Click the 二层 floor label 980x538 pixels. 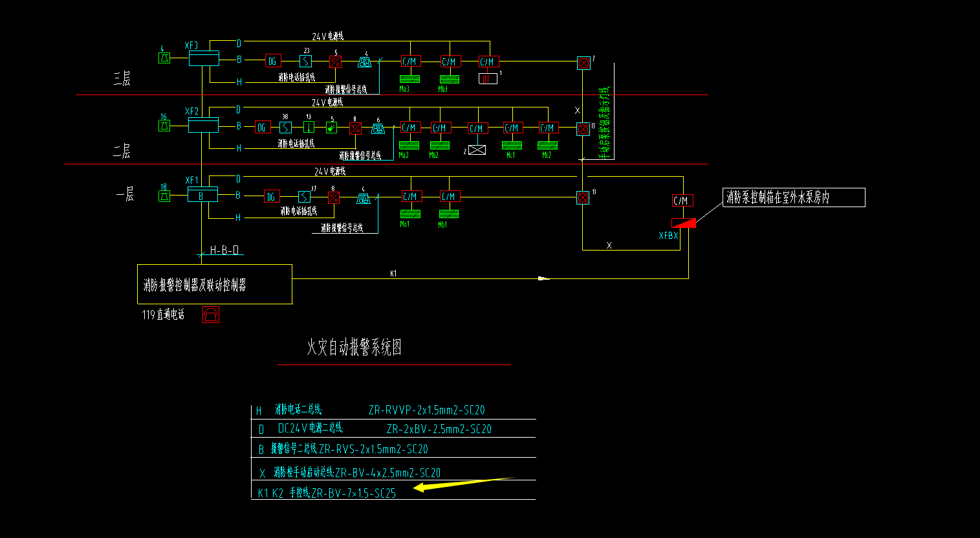pos(122,151)
